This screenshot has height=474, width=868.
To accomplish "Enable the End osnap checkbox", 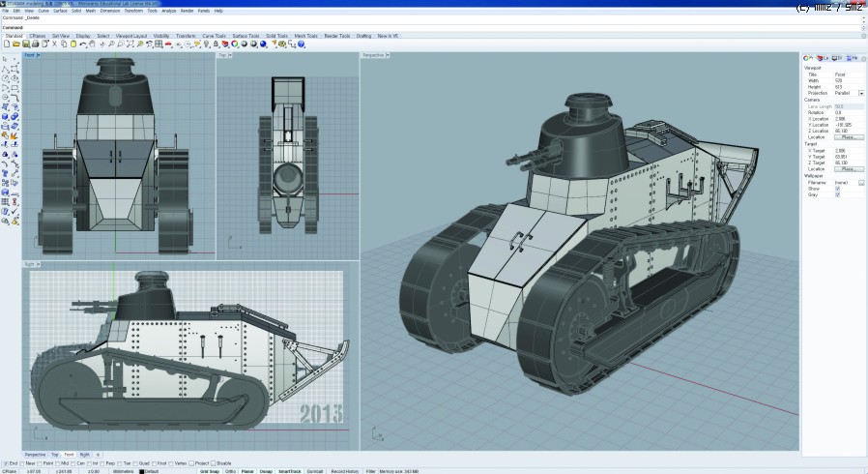I will coord(5,463).
